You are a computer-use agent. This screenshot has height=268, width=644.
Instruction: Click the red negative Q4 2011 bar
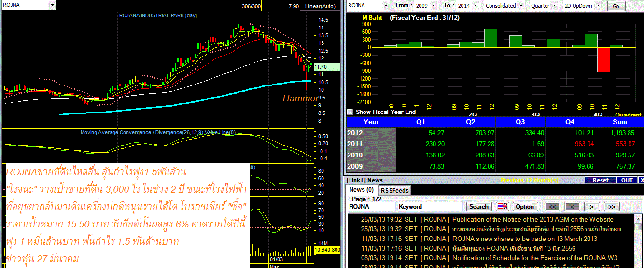coord(603,59)
